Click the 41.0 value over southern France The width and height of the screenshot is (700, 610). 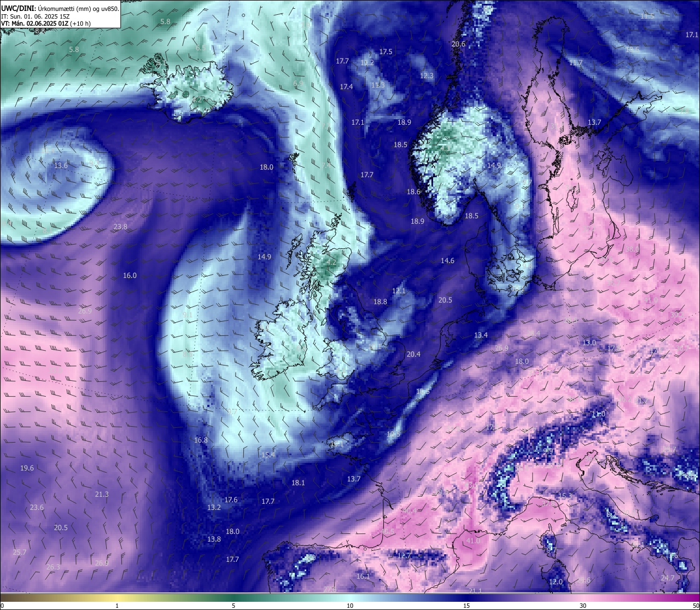[472, 541]
